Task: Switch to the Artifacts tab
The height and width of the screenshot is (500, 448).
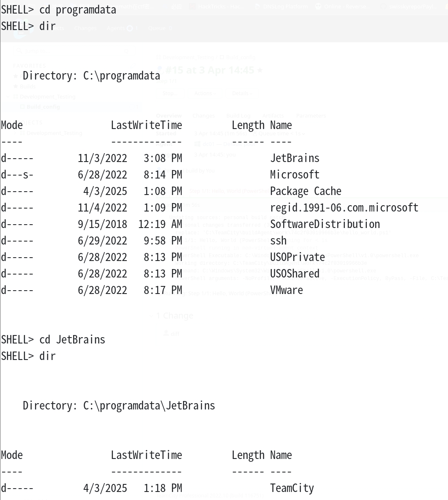Action: coord(273,115)
